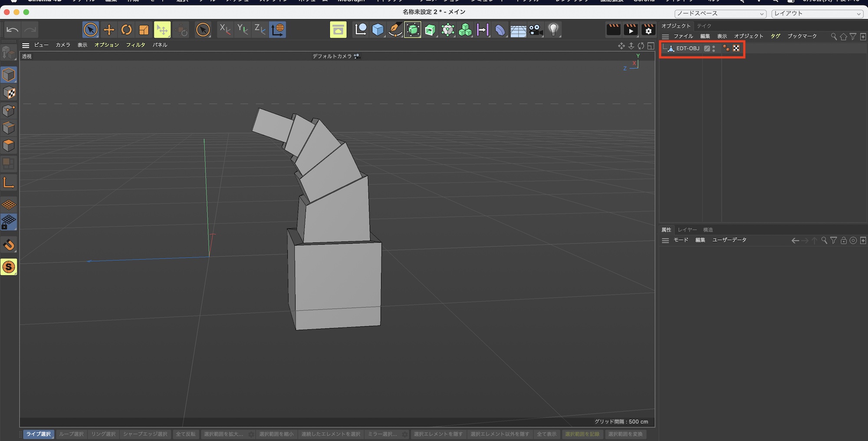This screenshot has height=441, width=868.
Task: Select EDT-OBJ in the object manager
Action: coord(687,49)
